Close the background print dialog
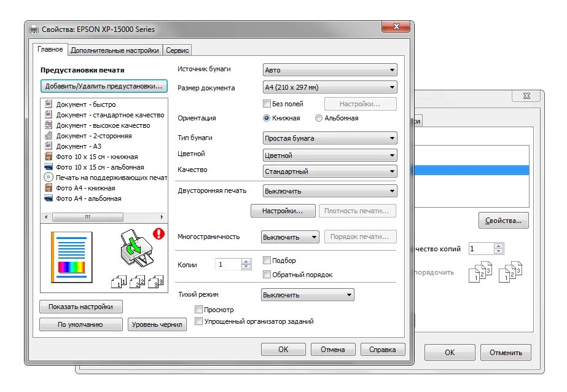567x392 pixels. click(526, 95)
